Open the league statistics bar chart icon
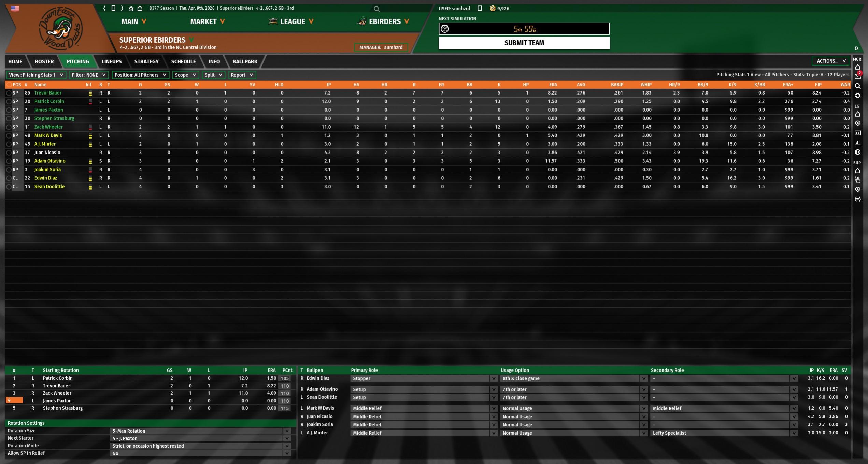Viewport: 868px width, 464px height. click(x=857, y=143)
